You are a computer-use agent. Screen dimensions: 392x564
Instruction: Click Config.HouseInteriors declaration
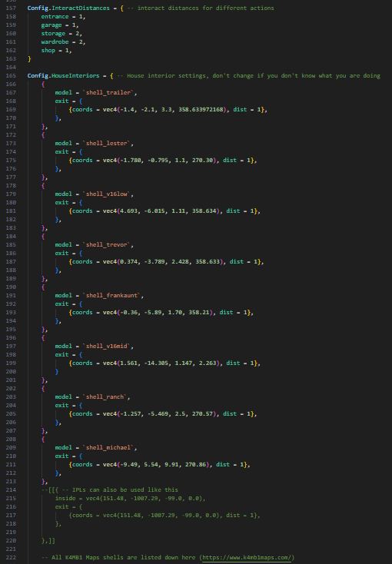tap(63, 75)
